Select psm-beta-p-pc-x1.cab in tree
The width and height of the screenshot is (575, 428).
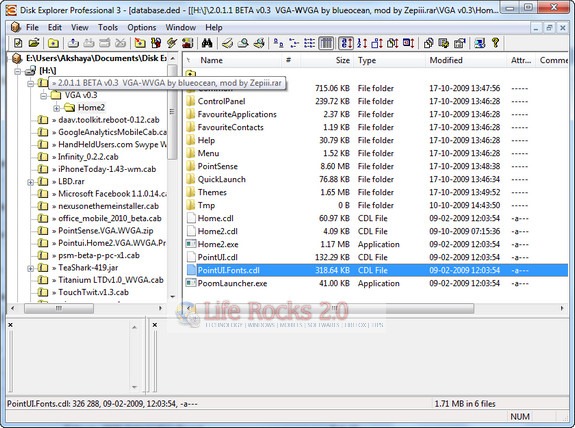(99, 255)
